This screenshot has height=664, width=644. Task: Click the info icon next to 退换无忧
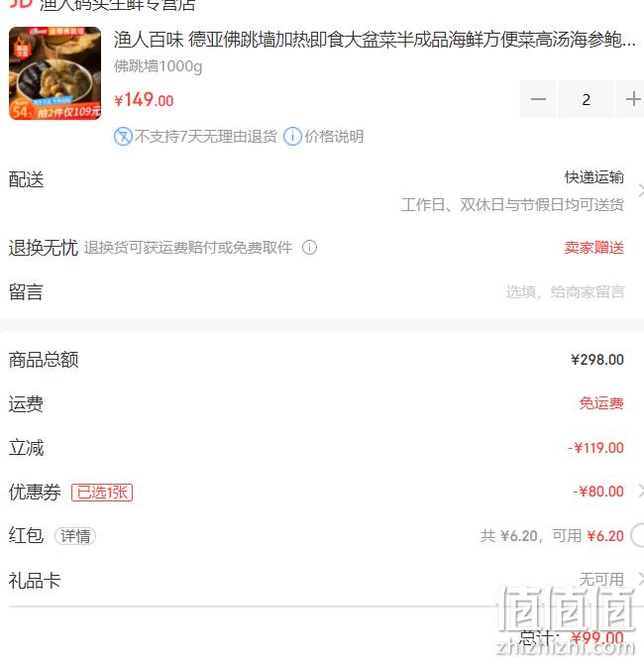coord(309,248)
